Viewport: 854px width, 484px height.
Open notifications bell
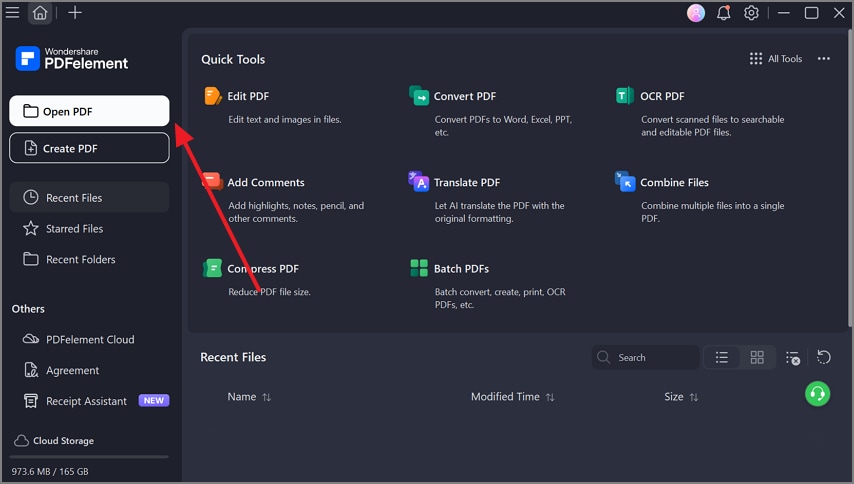pos(723,13)
